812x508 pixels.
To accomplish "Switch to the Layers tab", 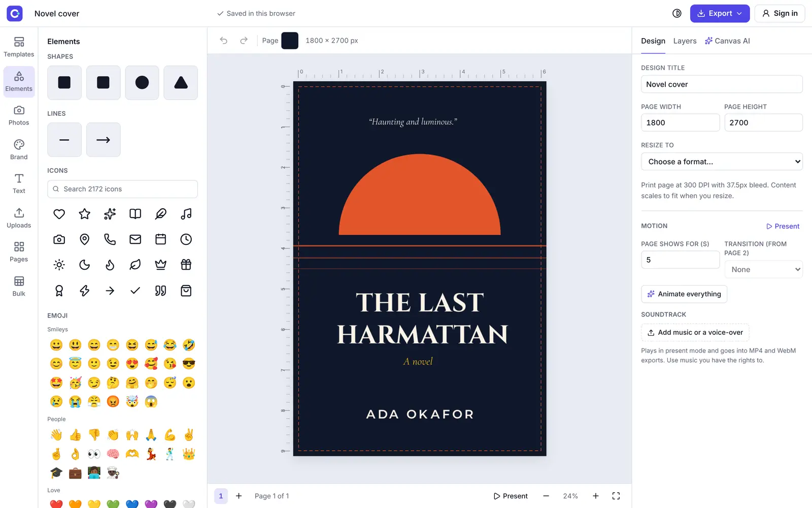I will click(685, 41).
